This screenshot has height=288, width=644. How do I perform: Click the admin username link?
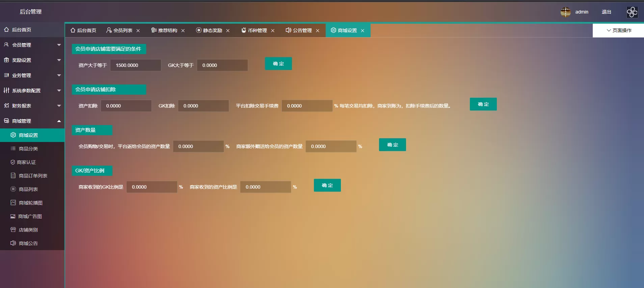point(582,12)
